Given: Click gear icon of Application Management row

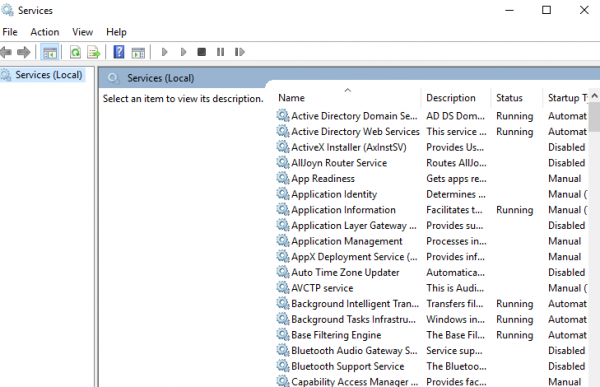Looking at the screenshot, I should [x=283, y=241].
